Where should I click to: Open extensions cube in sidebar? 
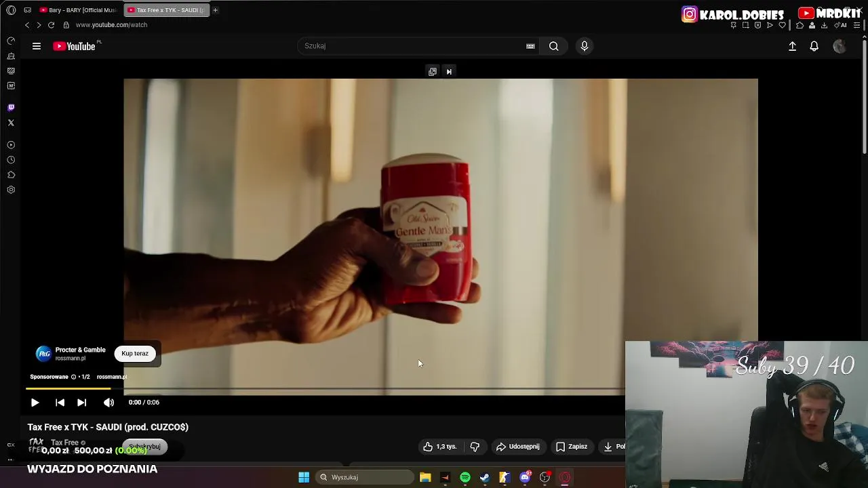(x=11, y=175)
